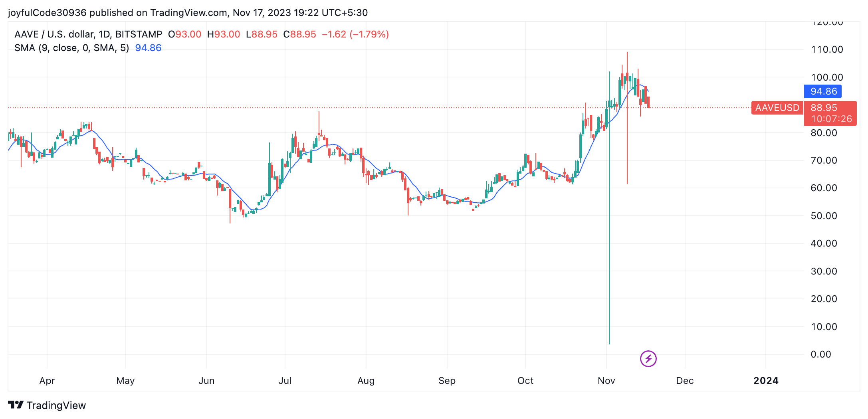Viewport: 868px width, 419px height.
Task: Click the blue 94.86 SMA legend value
Action: (x=148, y=48)
